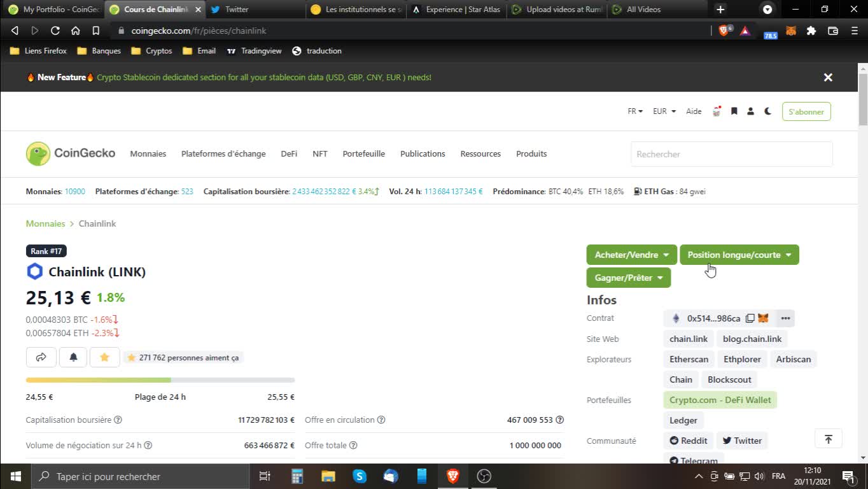Open the candy jar rewards icon

[717, 111]
